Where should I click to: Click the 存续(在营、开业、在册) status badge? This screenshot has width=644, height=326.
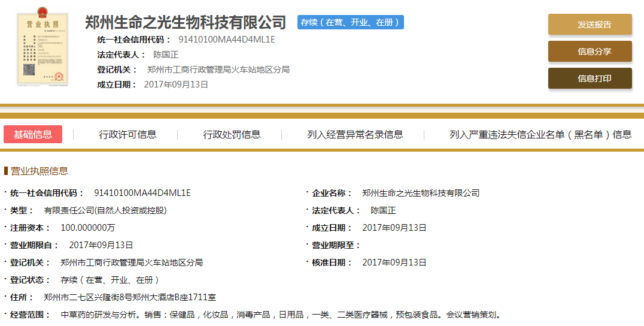[350, 22]
